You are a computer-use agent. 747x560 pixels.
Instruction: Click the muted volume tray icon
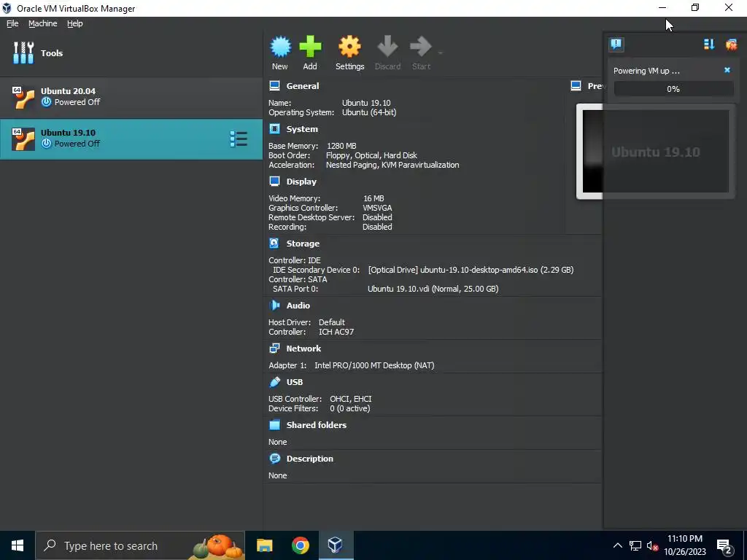652,545
